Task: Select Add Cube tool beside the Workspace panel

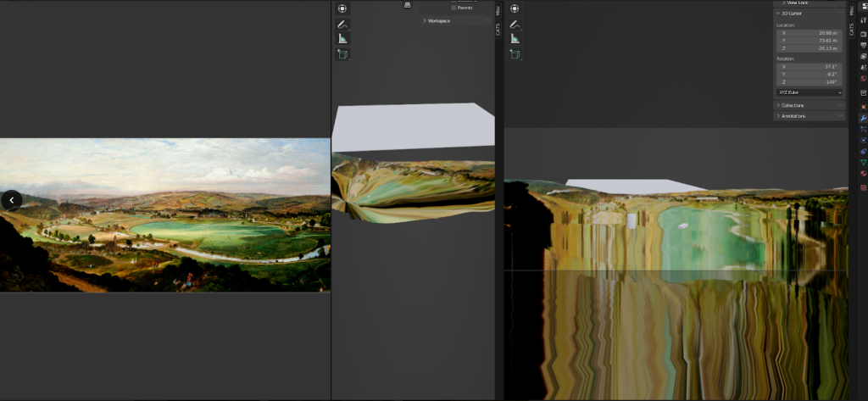Action: click(342, 53)
